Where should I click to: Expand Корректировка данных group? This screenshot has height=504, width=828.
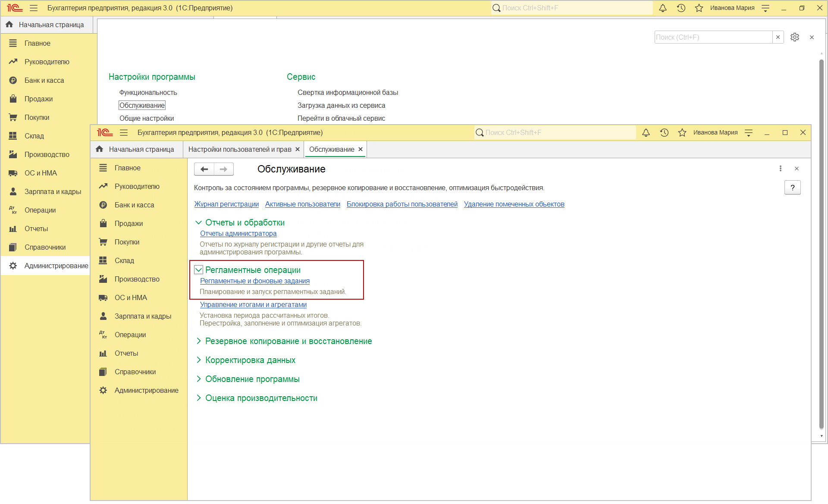198,360
